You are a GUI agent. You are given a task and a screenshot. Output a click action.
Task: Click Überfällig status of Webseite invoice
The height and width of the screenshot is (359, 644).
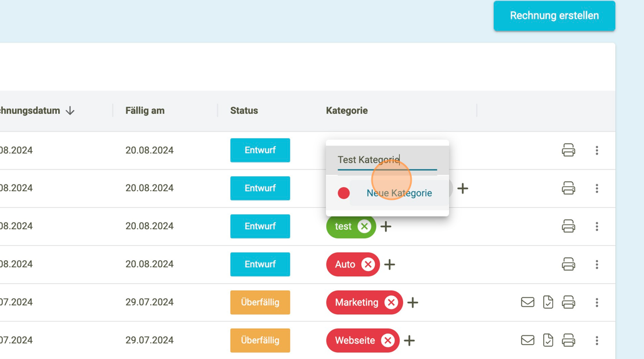pos(260,341)
